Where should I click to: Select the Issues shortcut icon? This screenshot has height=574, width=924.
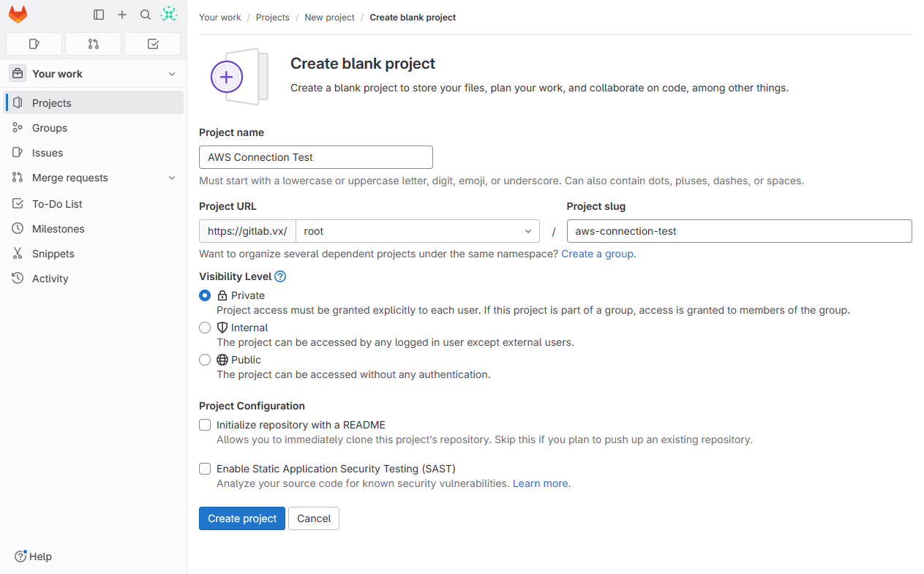(34, 44)
